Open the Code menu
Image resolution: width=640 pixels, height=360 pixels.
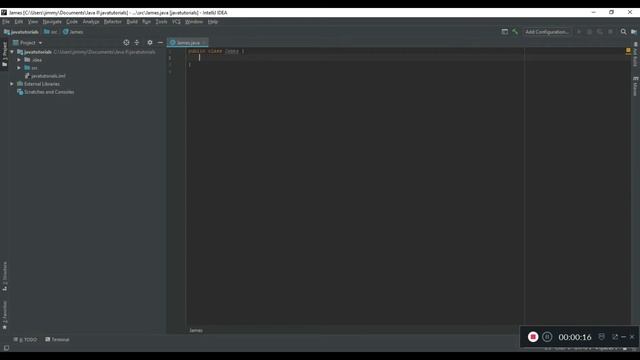click(72, 22)
